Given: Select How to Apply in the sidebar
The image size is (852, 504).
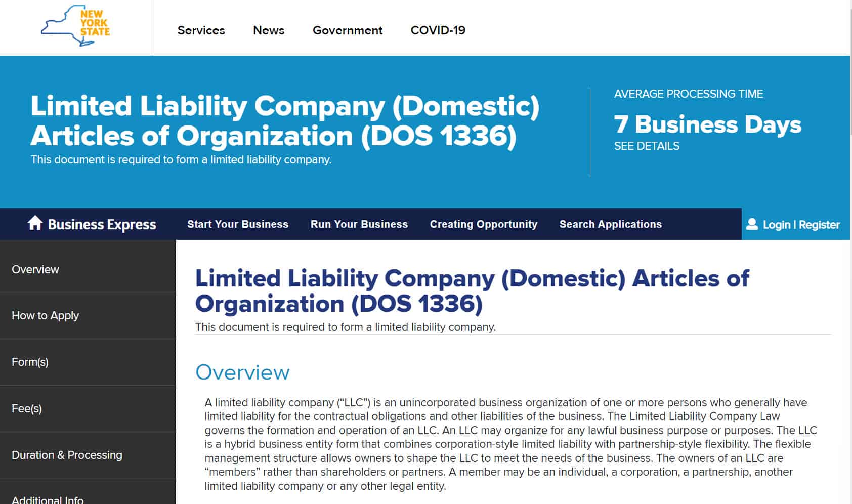Looking at the screenshot, I should coord(45,315).
